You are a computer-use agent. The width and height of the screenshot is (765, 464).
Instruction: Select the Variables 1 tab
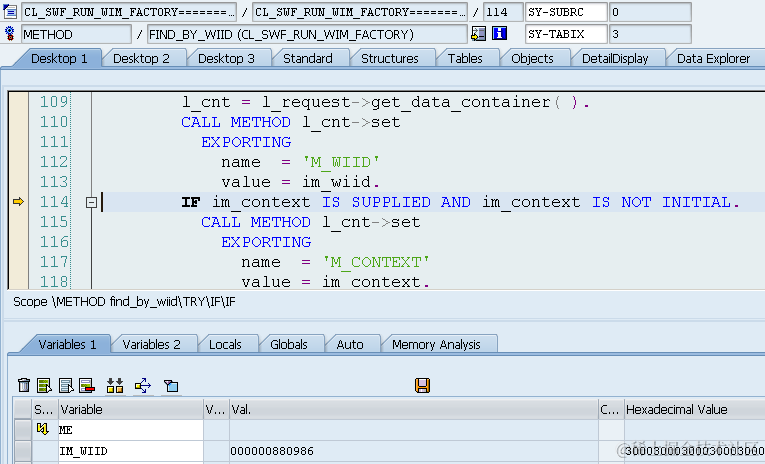67,344
